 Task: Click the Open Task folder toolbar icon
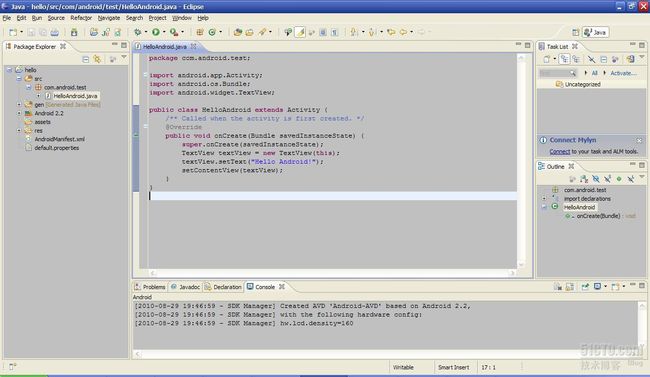point(250,32)
